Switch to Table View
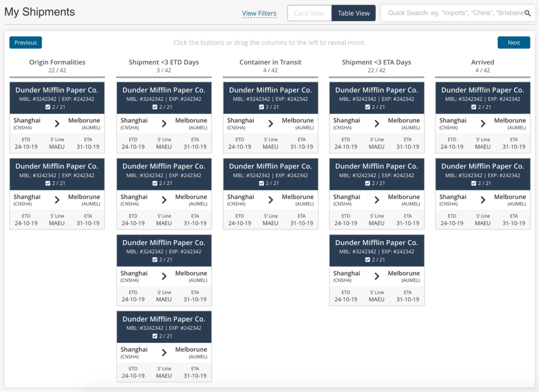The height and width of the screenshot is (392, 539). point(353,13)
